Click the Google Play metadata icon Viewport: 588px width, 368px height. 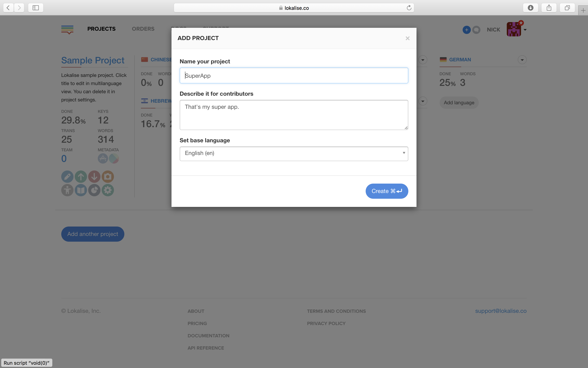(x=114, y=158)
